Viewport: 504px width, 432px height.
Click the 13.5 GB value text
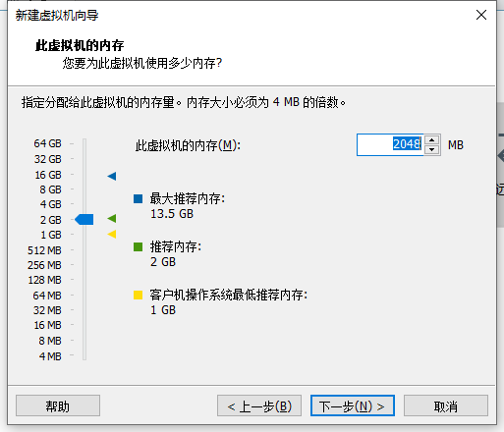tap(172, 214)
